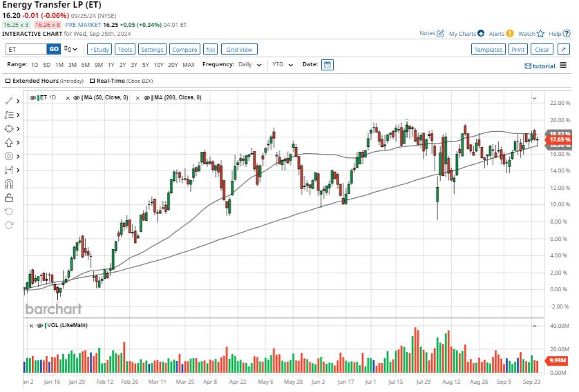The image size is (579, 392).
Task: Select the 6M range
Action: 85,65
